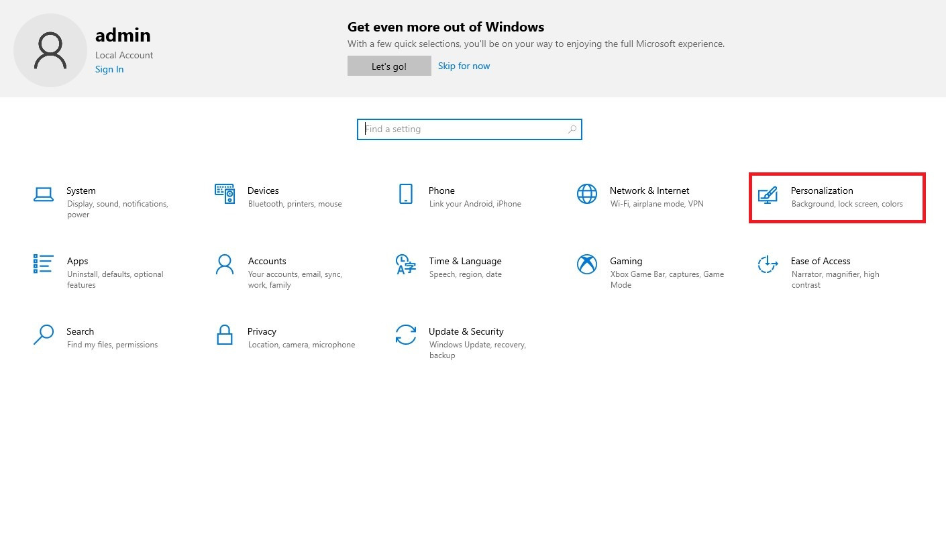Click the Accounts person icon
The image size is (946, 560).
pyautogui.click(x=225, y=264)
